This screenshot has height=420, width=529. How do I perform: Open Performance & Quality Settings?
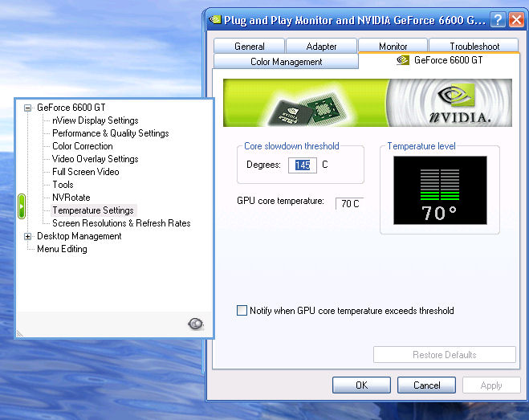point(110,133)
